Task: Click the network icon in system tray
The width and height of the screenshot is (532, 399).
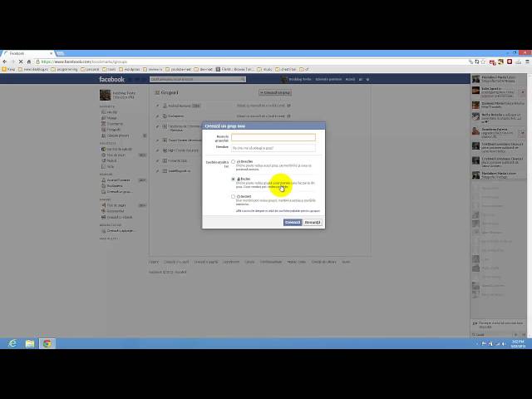Action: click(498, 344)
